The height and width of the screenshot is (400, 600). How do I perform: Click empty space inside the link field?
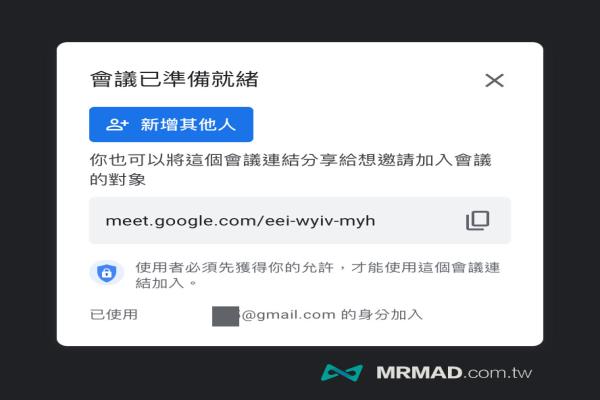pyautogui.click(x=419, y=221)
